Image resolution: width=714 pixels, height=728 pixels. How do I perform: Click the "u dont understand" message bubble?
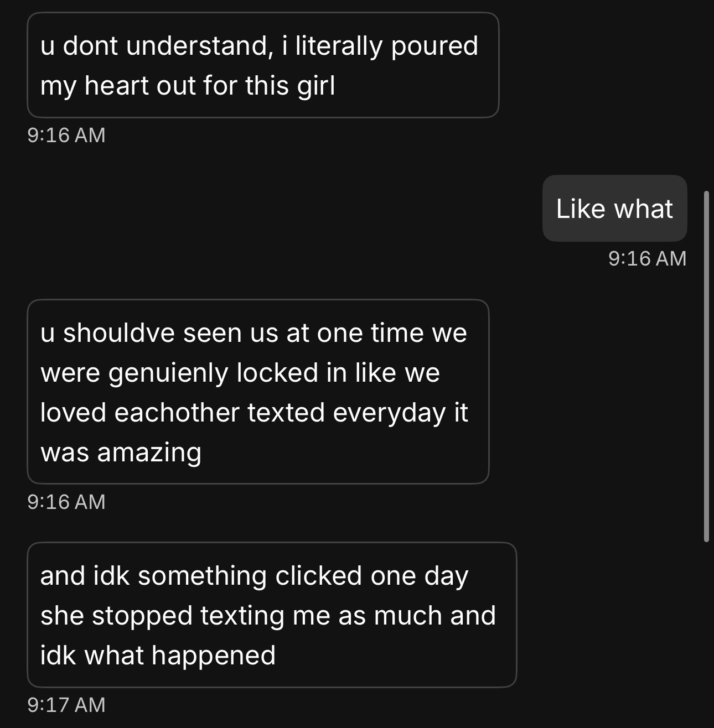(262, 65)
